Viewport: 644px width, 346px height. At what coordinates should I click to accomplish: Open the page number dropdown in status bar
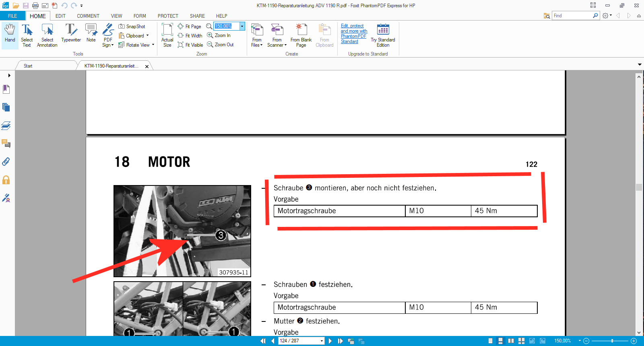click(322, 341)
